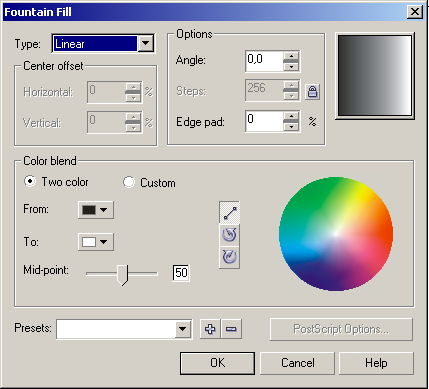The height and width of the screenshot is (389, 429).
Task: Click the Horizontal center offset field
Action: (106, 92)
